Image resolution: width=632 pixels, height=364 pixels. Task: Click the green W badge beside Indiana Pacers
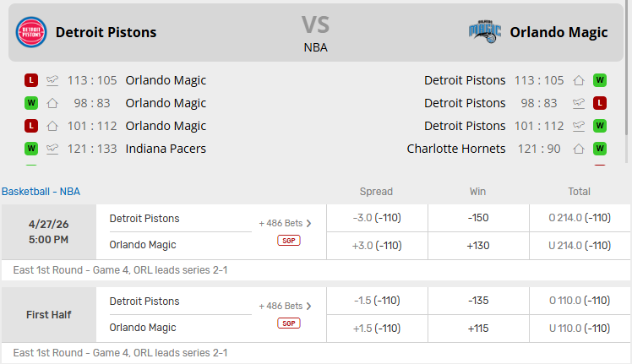tap(31, 149)
